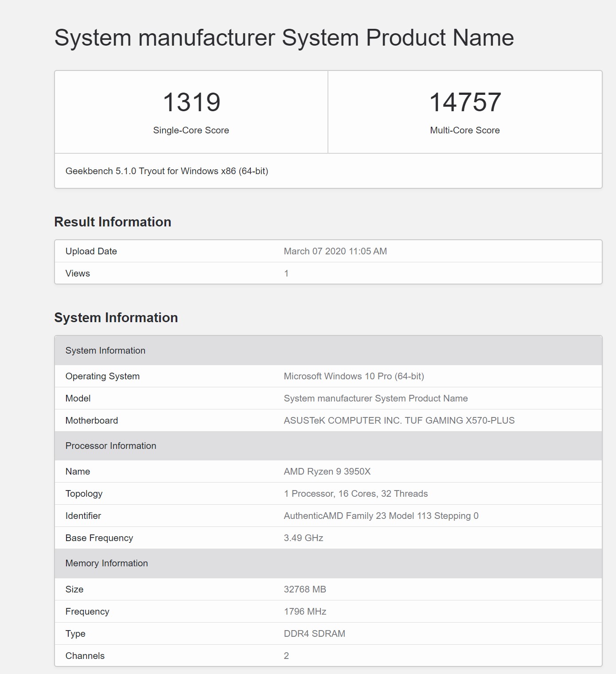
Task: Click the 'Views' row label
Action: [78, 273]
